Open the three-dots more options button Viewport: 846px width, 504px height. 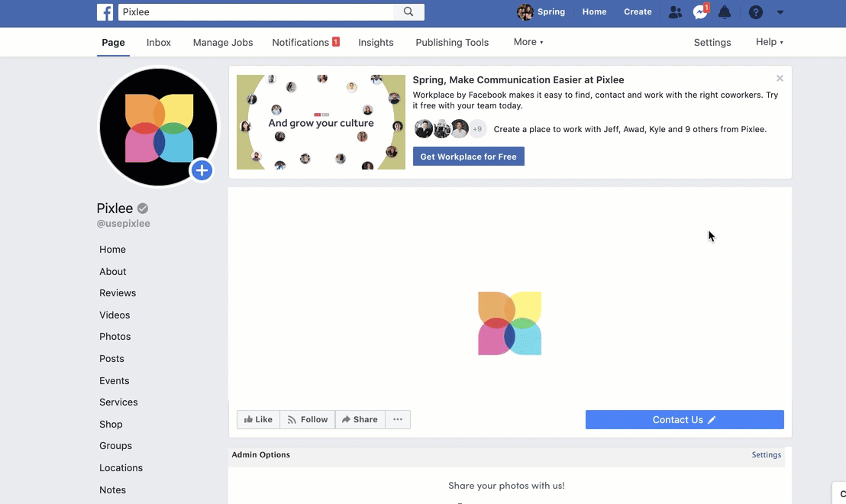point(398,419)
